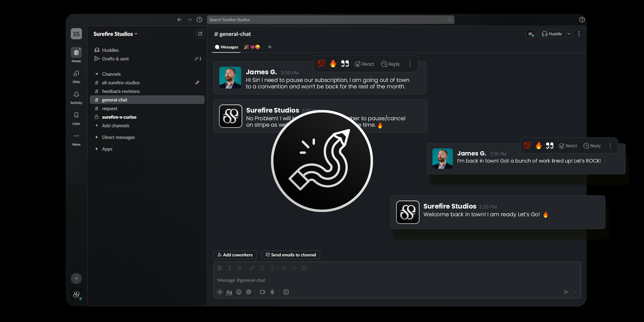Select the mention @ icon in the composer

pos(249,292)
